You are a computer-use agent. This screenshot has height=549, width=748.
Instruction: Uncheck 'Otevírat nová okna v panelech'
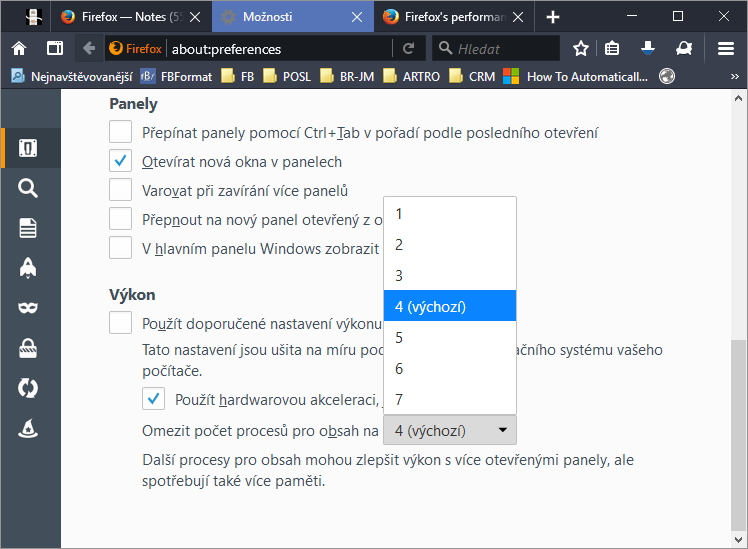[x=121, y=161]
